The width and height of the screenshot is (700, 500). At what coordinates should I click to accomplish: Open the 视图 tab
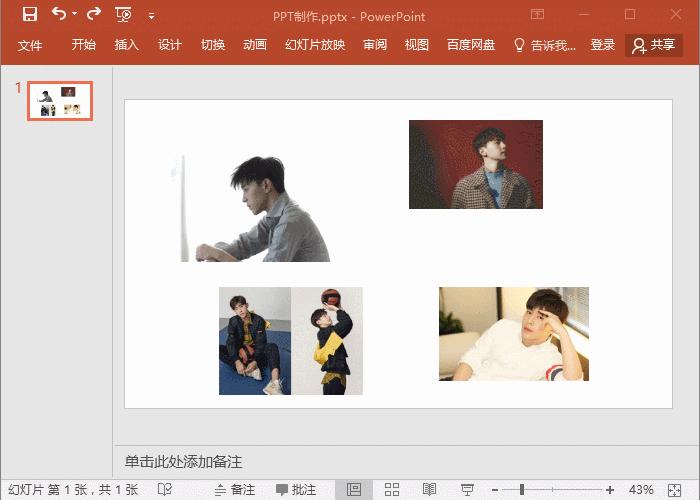[x=417, y=45]
